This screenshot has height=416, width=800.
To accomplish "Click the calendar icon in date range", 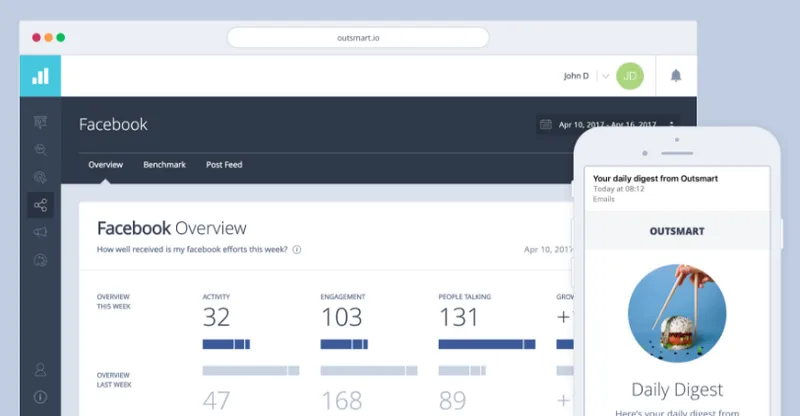I will [x=546, y=124].
